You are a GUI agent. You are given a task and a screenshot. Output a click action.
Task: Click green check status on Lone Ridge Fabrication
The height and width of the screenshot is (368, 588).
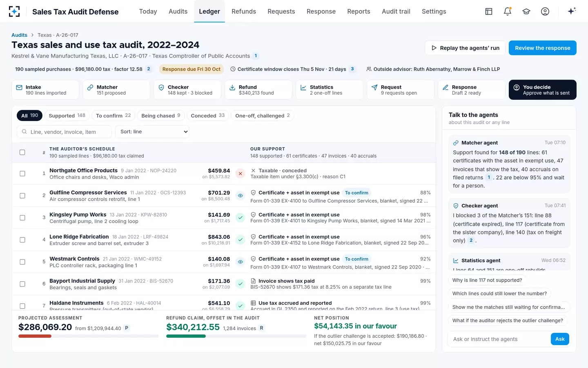[241, 240]
